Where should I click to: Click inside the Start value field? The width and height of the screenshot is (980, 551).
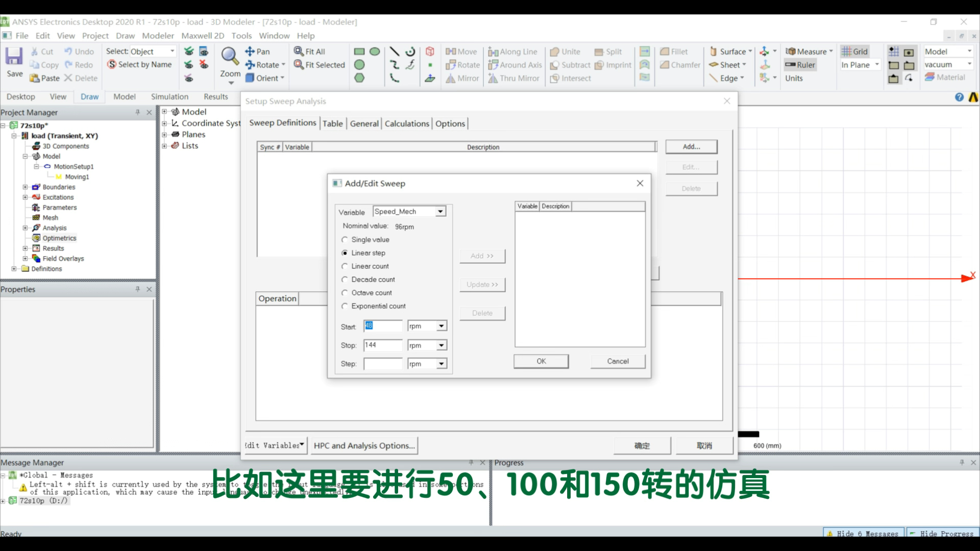(382, 325)
